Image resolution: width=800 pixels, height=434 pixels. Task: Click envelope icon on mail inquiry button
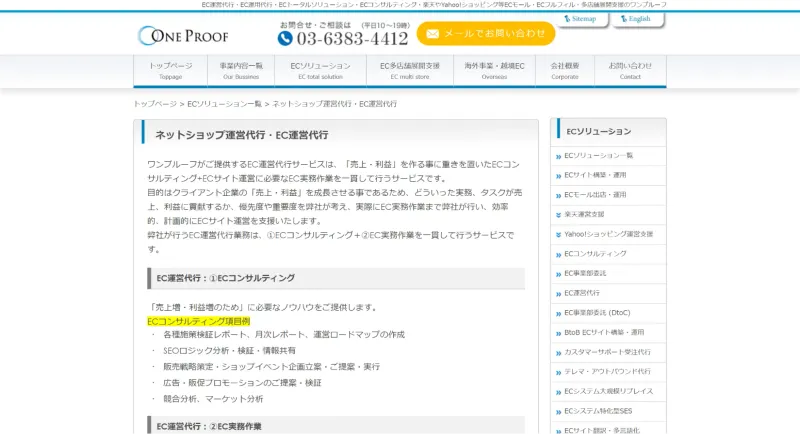[x=432, y=34]
